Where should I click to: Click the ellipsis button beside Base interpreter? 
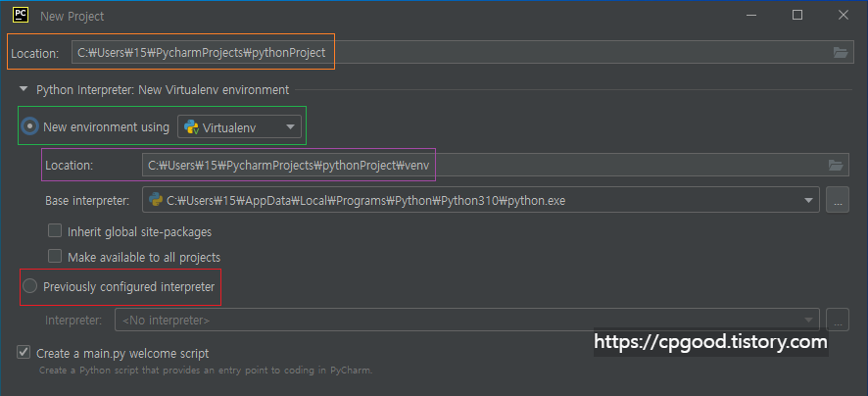(x=838, y=200)
